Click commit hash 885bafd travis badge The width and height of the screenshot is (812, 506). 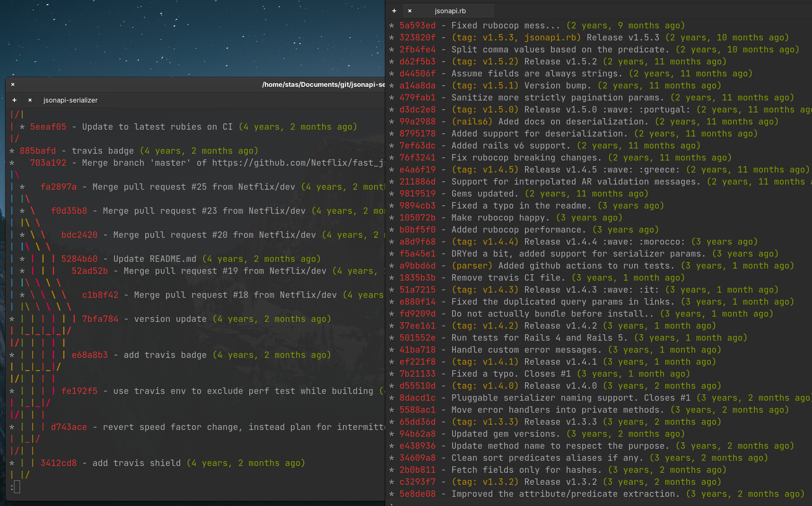(x=38, y=151)
